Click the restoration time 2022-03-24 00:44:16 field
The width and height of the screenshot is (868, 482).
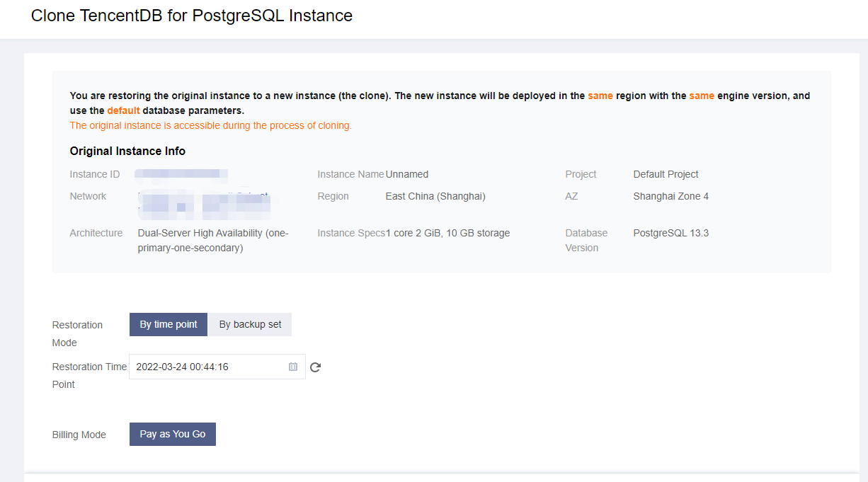point(210,367)
